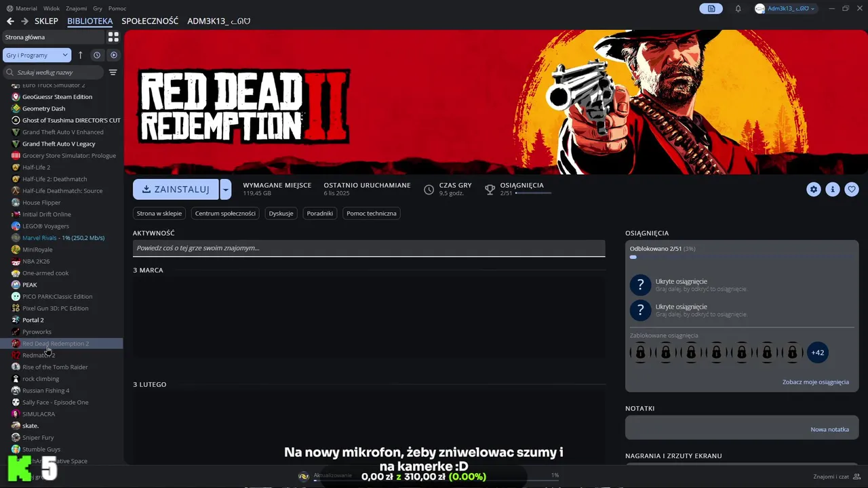Viewport: 868px width, 488px height.
Task: Open Znajomi i czat chat icon
Action: coord(857,476)
